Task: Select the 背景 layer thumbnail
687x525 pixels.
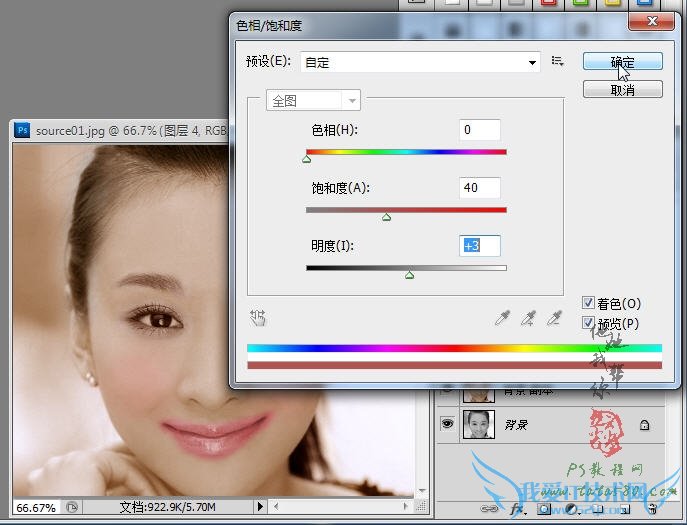Action: (479, 424)
